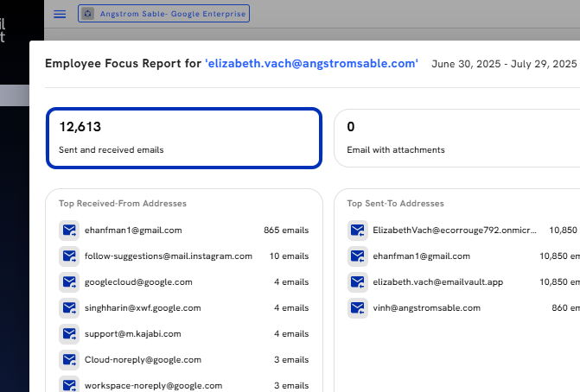This screenshot has height=392, width=580.
Task: Click mail icon beside follow-suggestions@mail.instagram.com
Action: pyautogui.click(x=69, y=256)
